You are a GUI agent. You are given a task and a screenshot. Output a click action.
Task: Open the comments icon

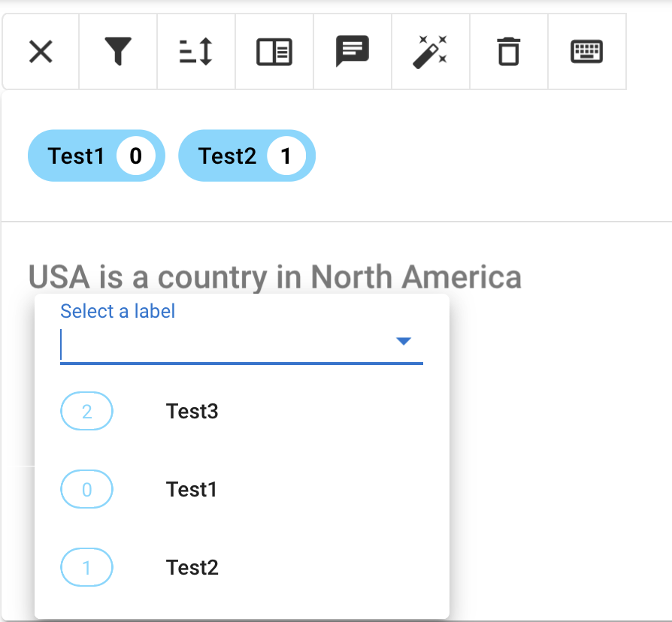352,51
